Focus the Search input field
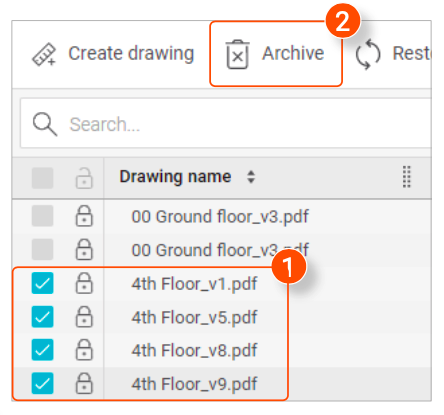 [226, 123]
